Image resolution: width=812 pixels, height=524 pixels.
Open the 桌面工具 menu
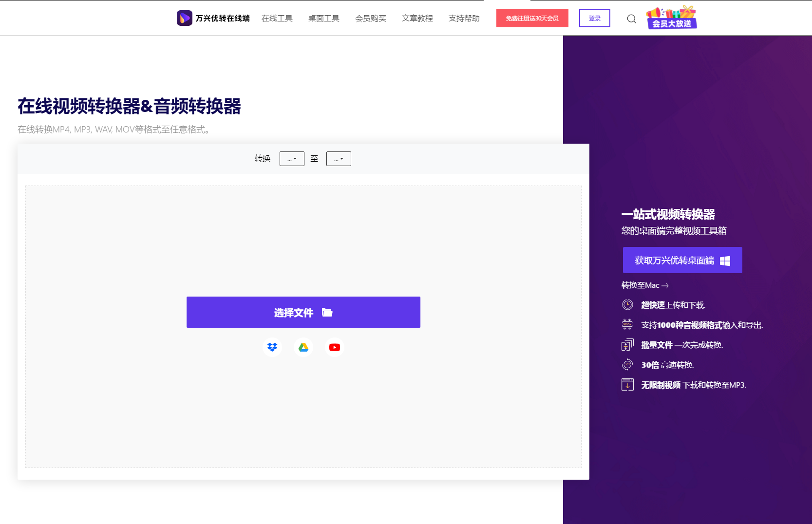tap(323, 18)
